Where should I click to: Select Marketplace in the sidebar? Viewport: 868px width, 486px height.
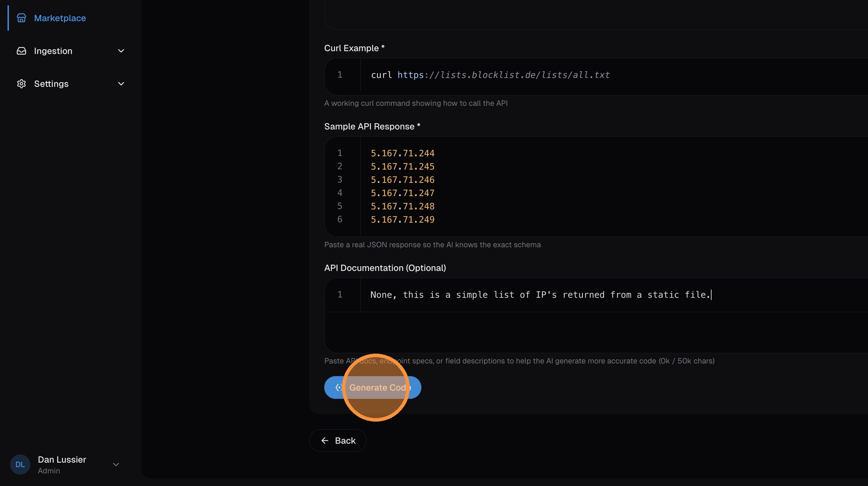pos(60,18)
